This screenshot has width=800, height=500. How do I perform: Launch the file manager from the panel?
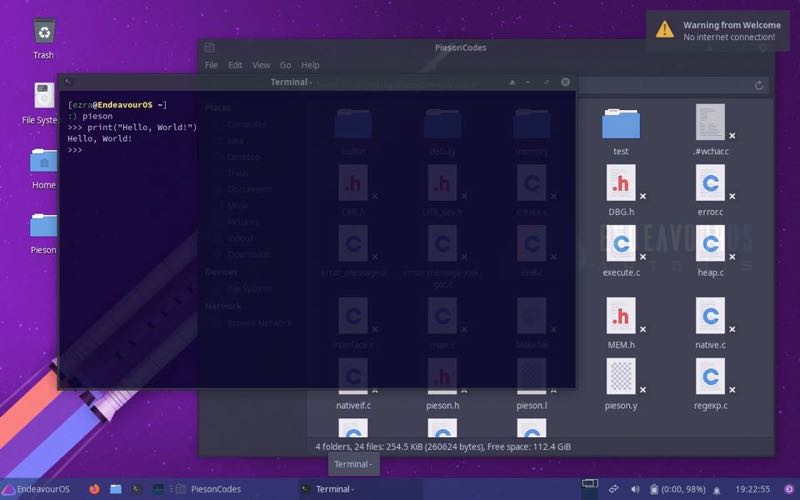click(116, 489)
